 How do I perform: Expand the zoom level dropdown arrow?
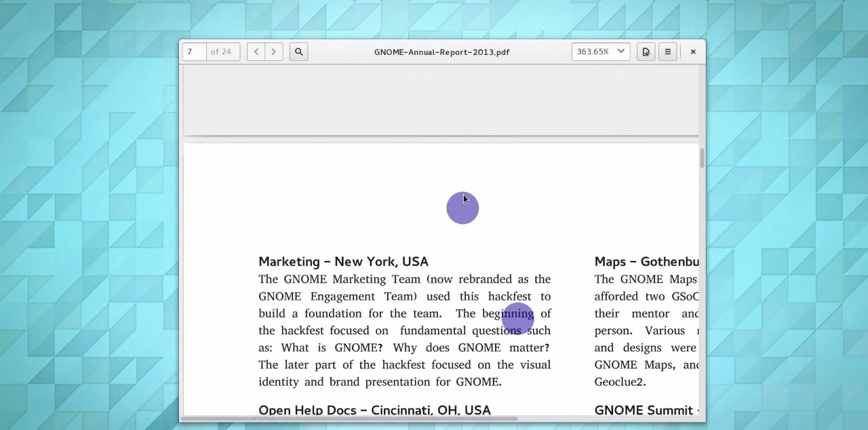tap(620, 52)
